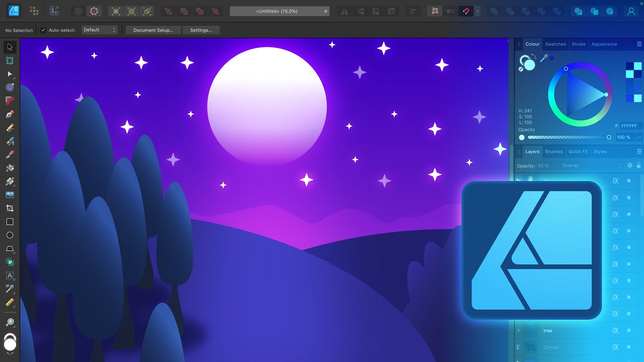Click the Untitled document title field
The height and width of the screenshot is (362, 644).
280,11
